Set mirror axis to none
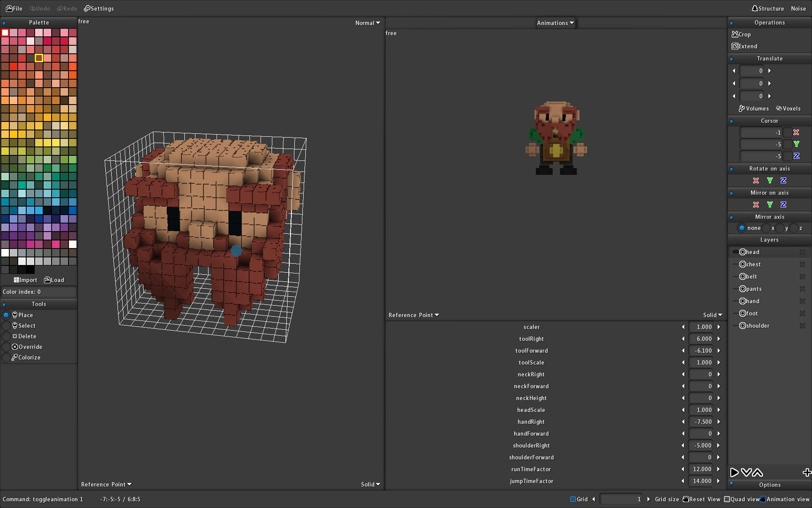This screenshot has width=812, height=508. 742,228
